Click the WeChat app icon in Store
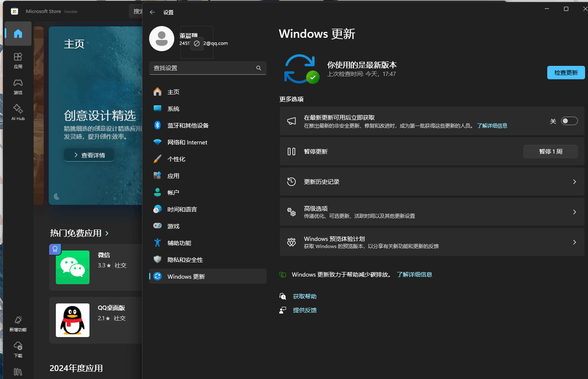 point(73,267)
